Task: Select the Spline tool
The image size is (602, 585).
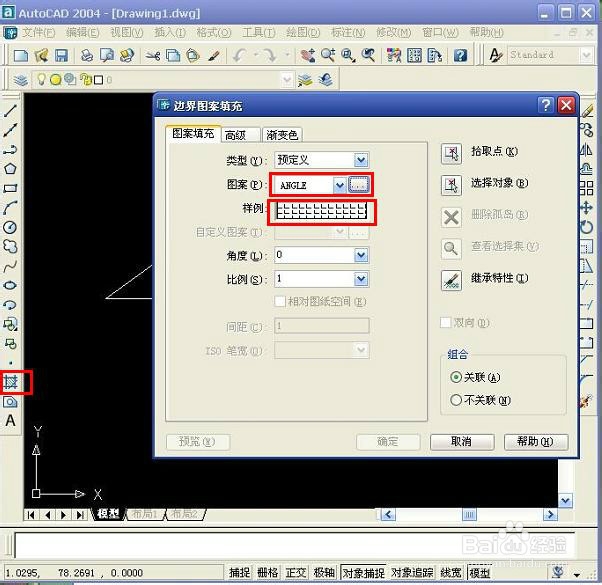Action: pos(10,266)
